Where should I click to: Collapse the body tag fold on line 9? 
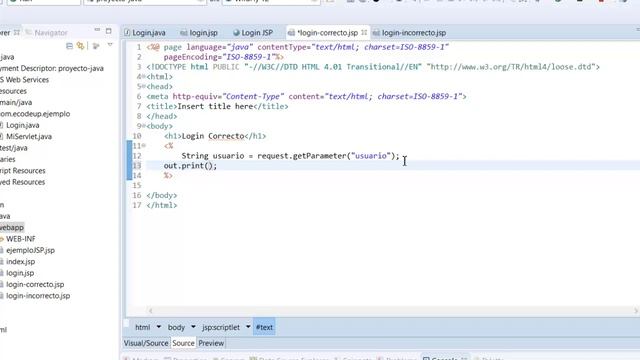(143, 126)
